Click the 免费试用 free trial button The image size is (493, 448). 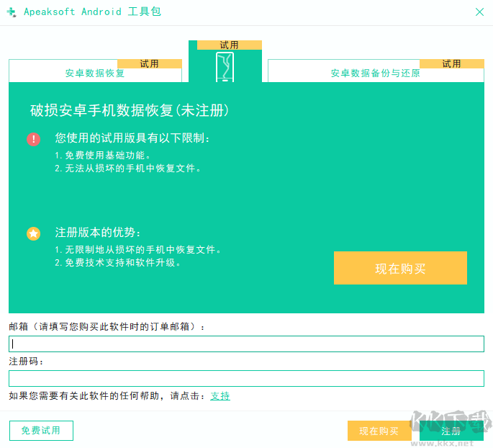(x=41, y=431)
